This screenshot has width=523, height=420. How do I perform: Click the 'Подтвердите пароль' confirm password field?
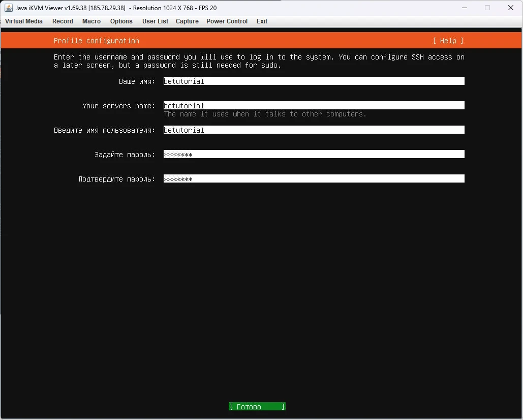[x=314, y=179]
